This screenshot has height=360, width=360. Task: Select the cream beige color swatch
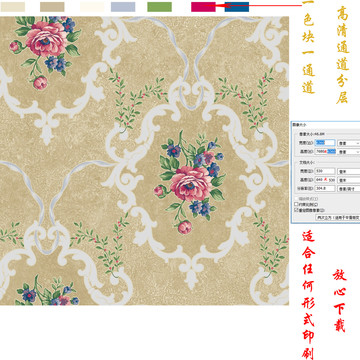click(x=13, y=7)
